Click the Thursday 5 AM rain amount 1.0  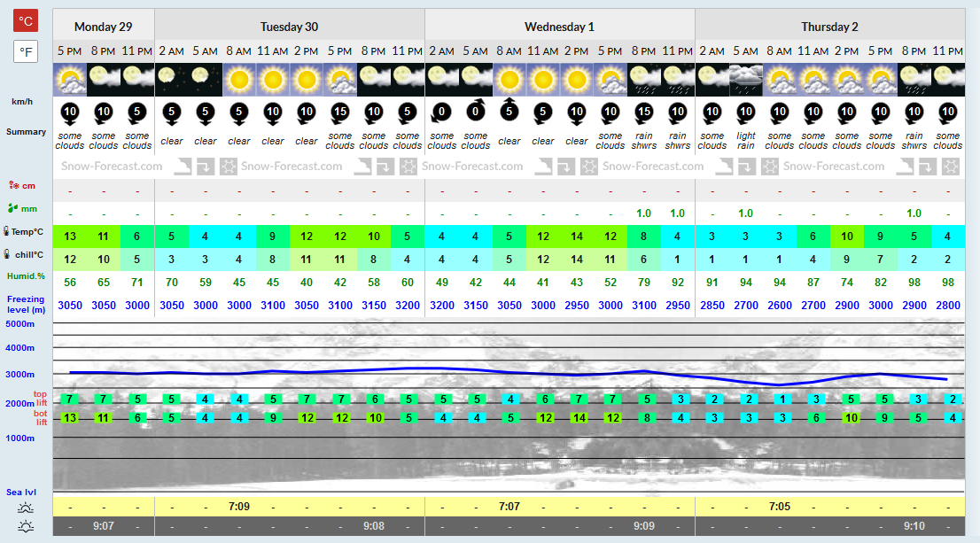click(x=745, y=213)
